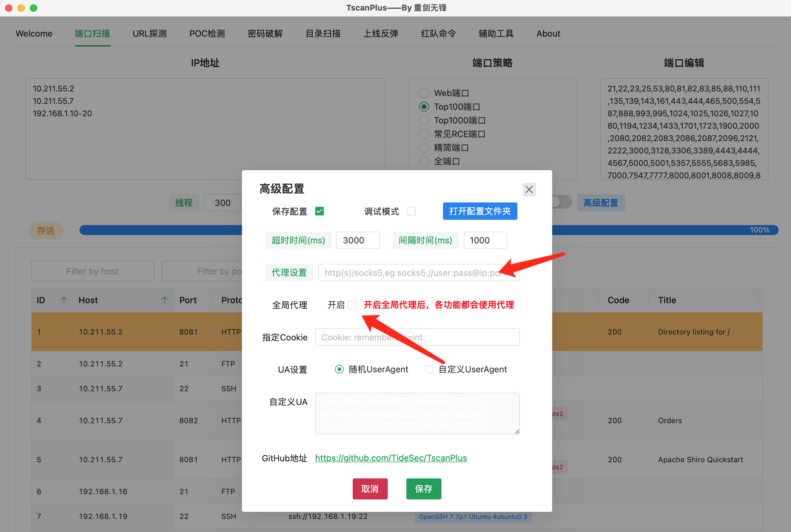This screenshot has height=532, width=791.
Task: Select the 自定义UserAgent radio option
Action: [429, 369]
